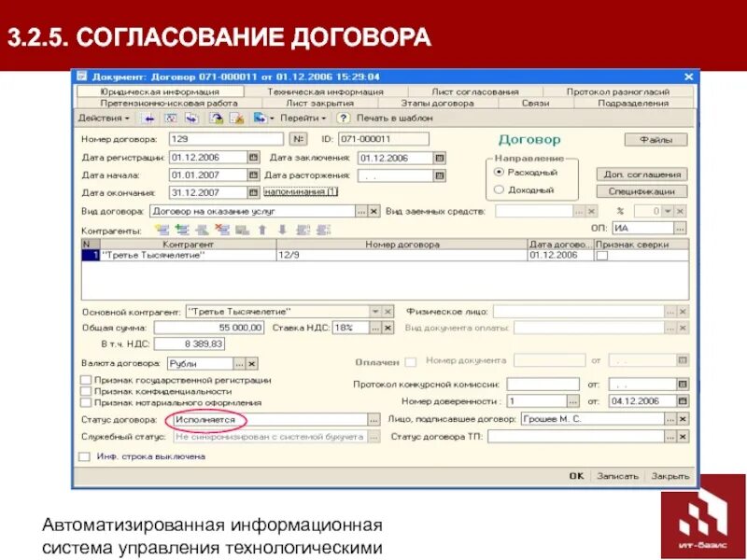Select "Третье Тысячелетие" cell in Контрагент table
Image resolution: width=747 pixels, height=560 pixels.
click(189, 255)
